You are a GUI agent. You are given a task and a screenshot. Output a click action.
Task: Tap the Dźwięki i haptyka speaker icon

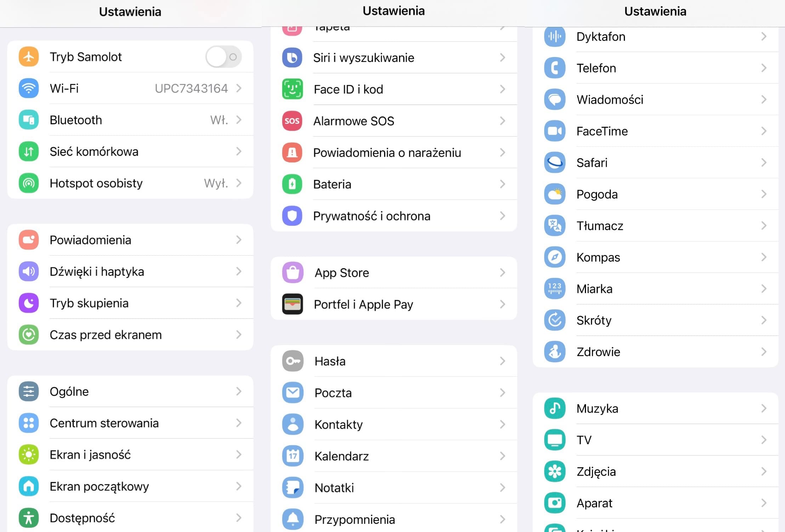coord(29,271)
